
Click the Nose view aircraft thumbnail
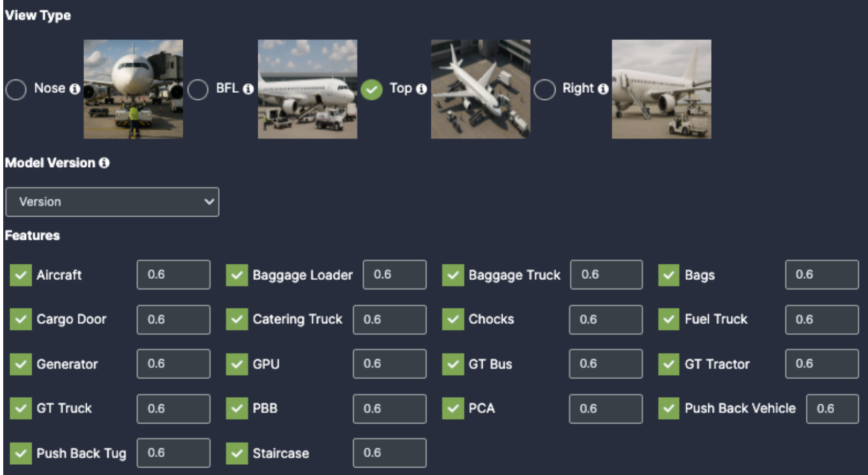pos(133,89)
